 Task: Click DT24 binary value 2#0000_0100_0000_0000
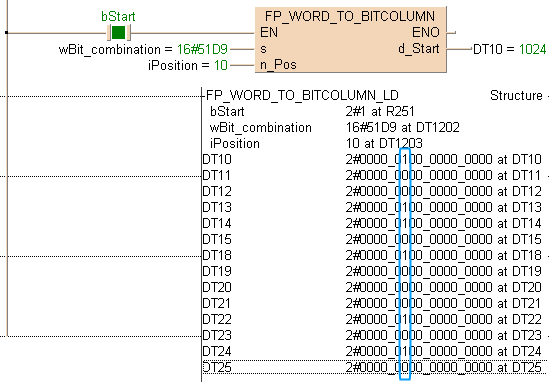tap(419, 351)
